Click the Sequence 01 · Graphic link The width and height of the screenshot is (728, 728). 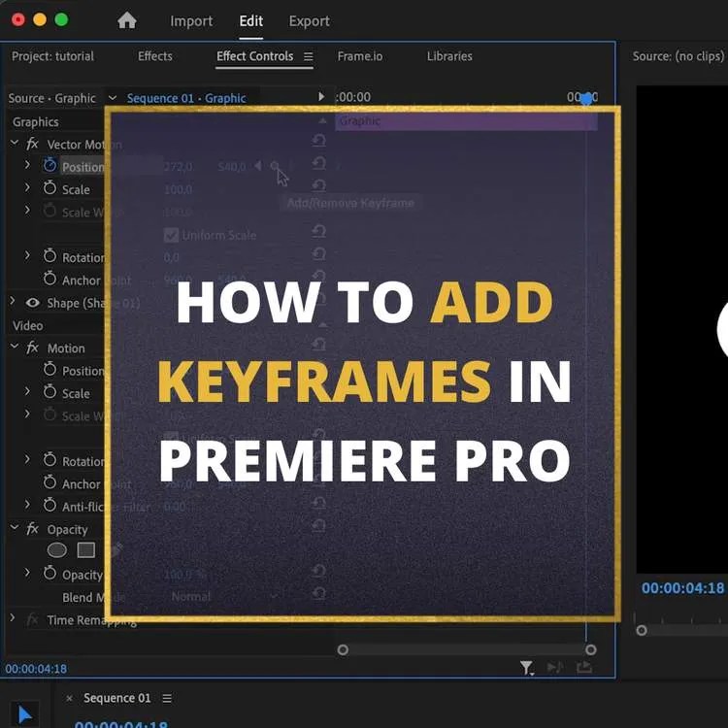tap(186, 98)
